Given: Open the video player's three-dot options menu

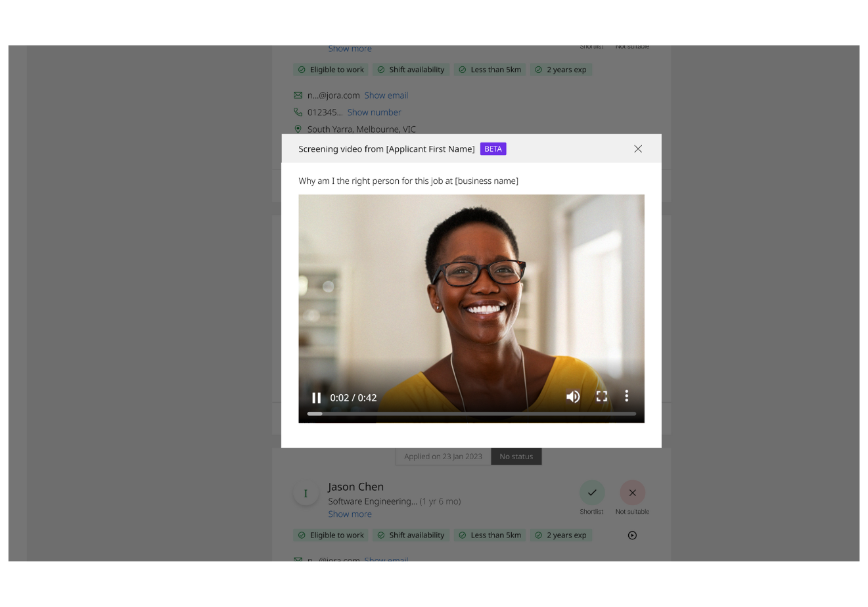Looking at the screenshot, I should point(626,397).
